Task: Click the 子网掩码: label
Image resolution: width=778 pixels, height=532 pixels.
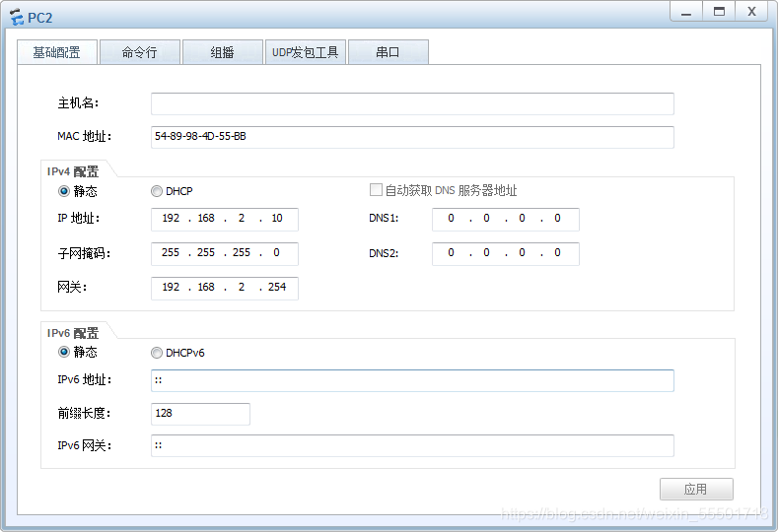Action: click(x=84, y=253)
